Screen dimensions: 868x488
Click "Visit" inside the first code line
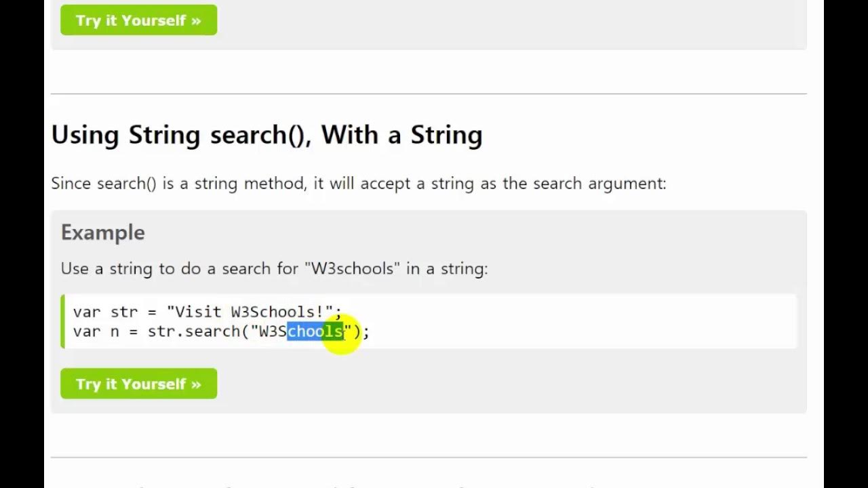[x=198, y=312]
